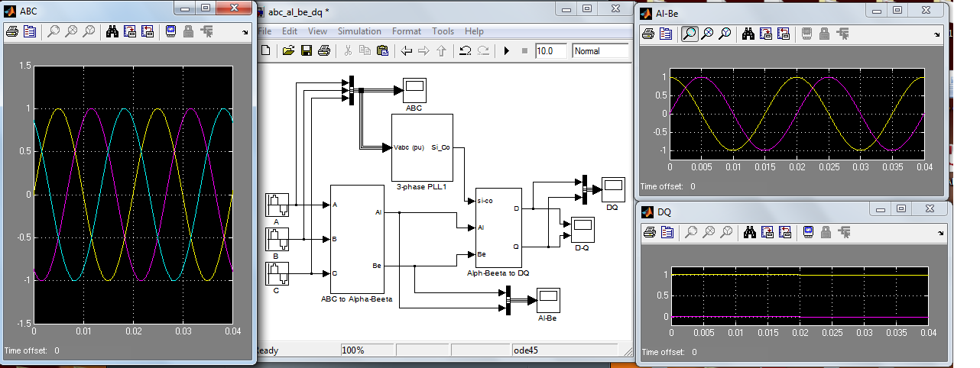Click Print icon in Al-Be scope
Viewport: 980px width, 368px height.
tap(647, 34)
